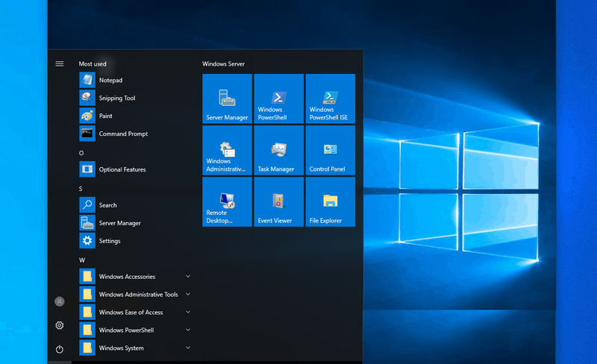The height and width of the screenshot is (364, 597).
Task: Click the Windows Accessories folder icon
Action: [x=87, y=277]
